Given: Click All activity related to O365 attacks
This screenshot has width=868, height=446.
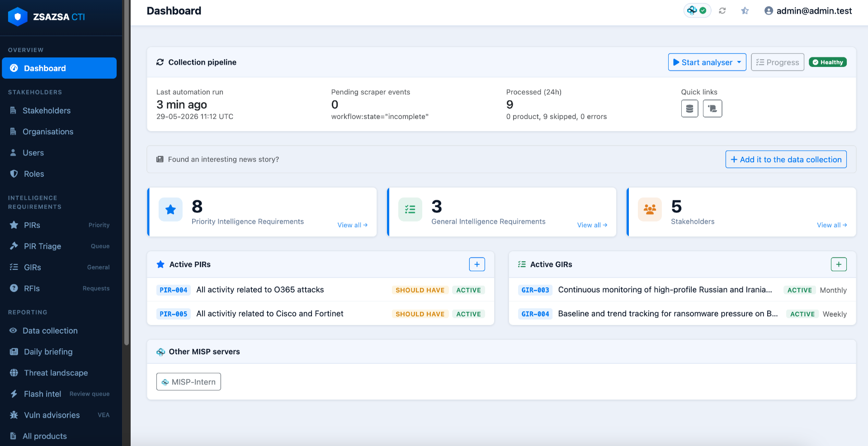Looking at the screenshot, I should (x=260, y=290).
